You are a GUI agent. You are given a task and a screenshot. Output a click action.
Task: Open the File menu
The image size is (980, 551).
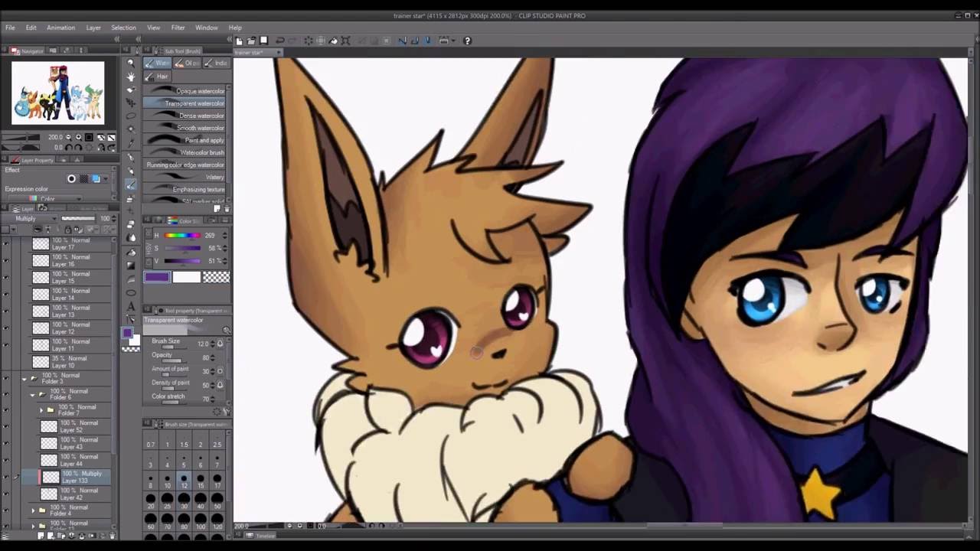(10, 28)
